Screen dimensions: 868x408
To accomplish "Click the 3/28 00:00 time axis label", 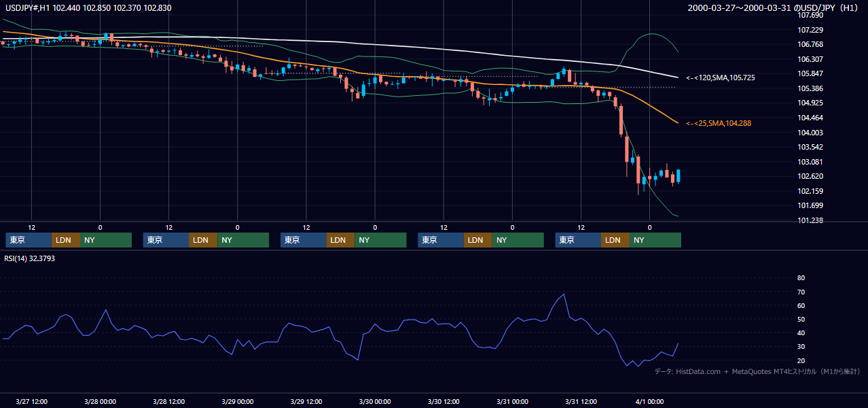I will (x=100, y=401).
